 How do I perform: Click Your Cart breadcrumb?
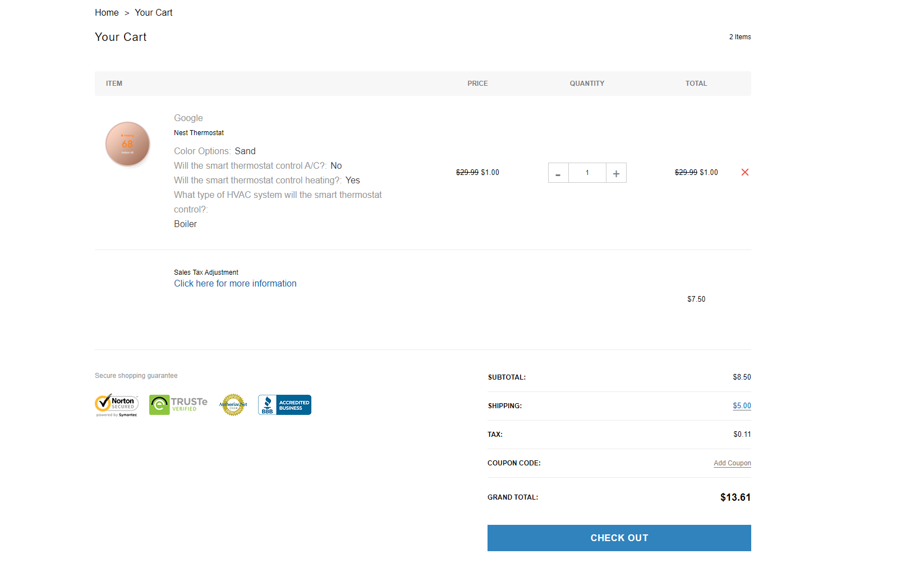[154, 12]
